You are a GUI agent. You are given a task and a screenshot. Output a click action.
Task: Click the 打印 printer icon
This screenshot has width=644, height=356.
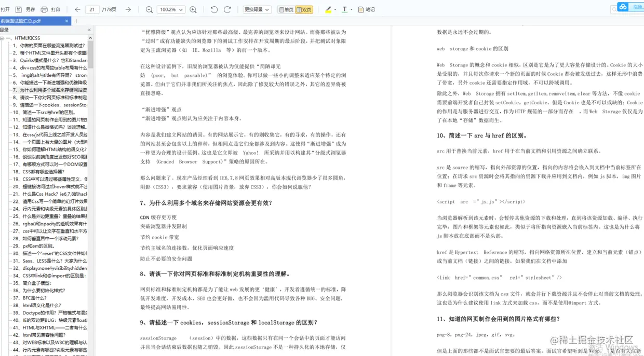pos(44,9)
